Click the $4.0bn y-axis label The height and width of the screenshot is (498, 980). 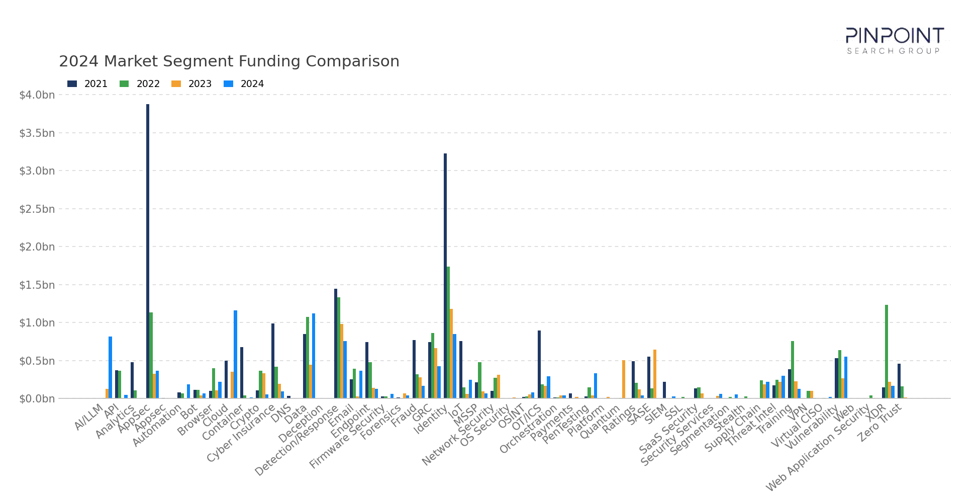click(37, 95)
